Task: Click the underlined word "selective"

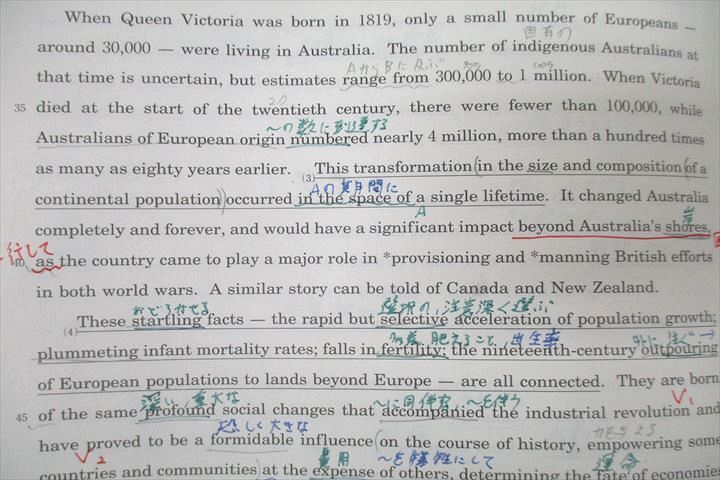Action: tap(414, 320)
